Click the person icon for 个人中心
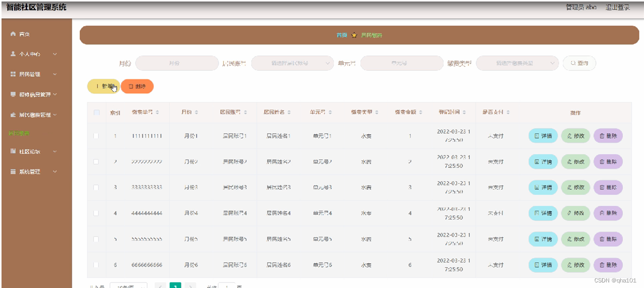 [14, 54]
